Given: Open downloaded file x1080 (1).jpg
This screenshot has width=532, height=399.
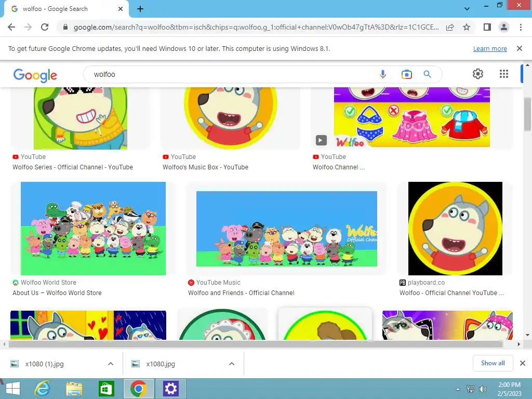Looking at the screenshot, I should [44, 364].
